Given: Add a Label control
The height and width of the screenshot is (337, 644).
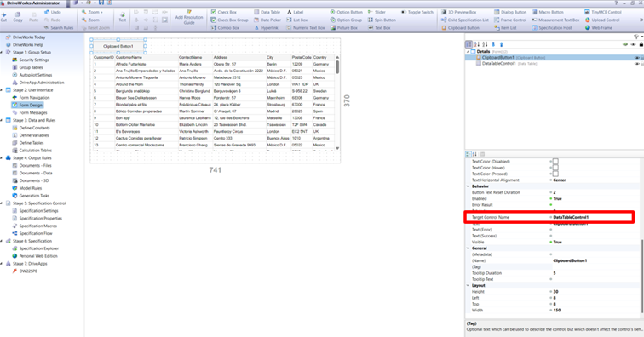Looking at the screenshot, I should pos(295,12).
